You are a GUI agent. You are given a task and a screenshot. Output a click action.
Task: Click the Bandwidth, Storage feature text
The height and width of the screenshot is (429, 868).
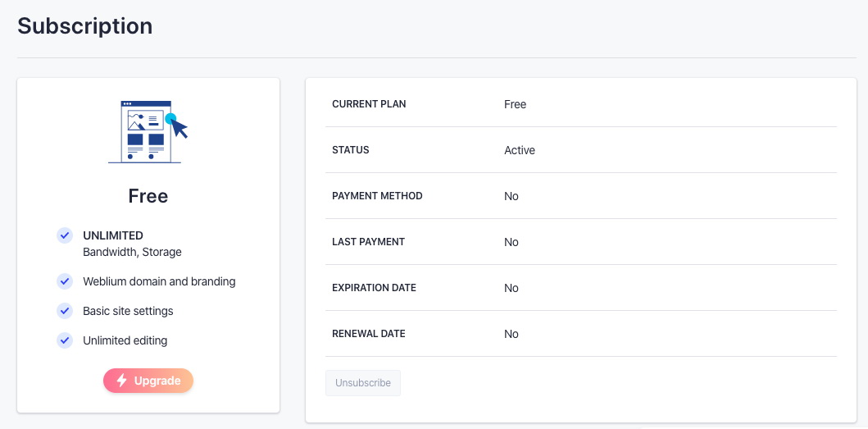[x=132, y=252]
